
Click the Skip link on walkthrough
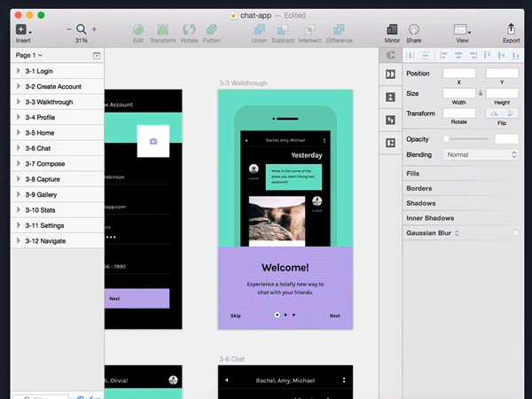tap(236, 316)
